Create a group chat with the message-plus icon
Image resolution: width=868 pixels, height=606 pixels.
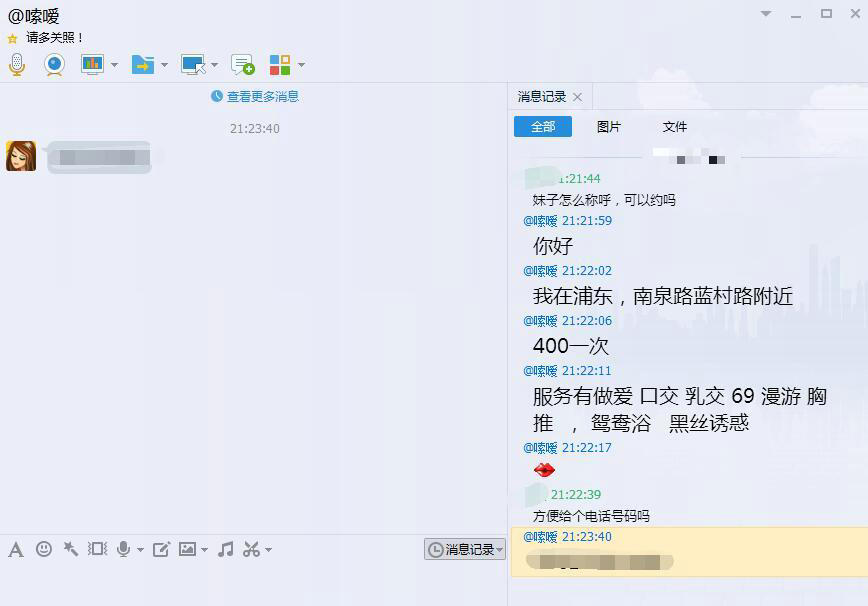pos(242,64)
